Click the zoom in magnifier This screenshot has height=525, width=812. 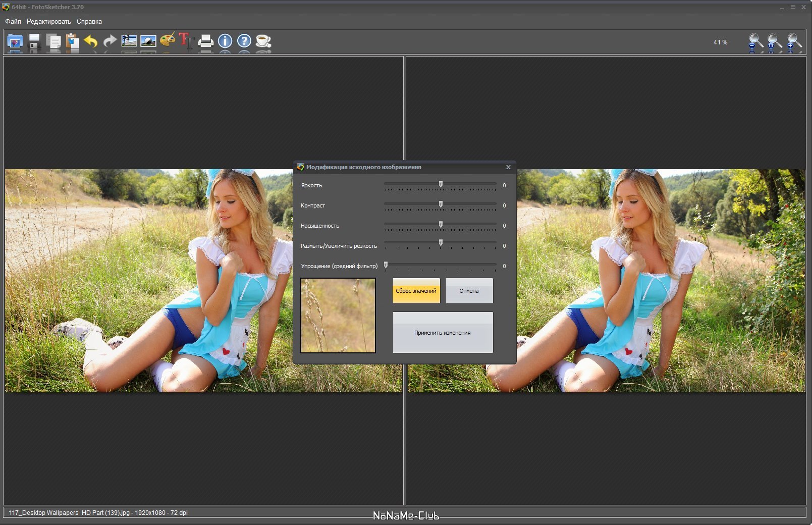click(793, 41)
